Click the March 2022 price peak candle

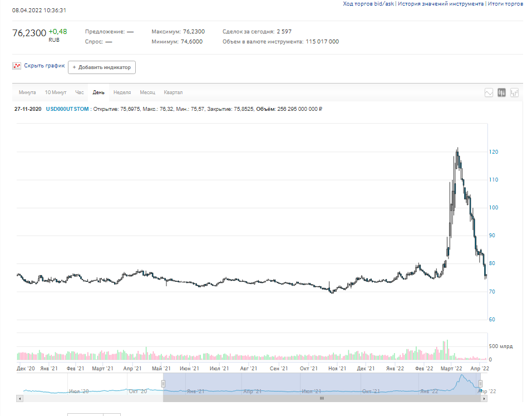coord(457,158)
